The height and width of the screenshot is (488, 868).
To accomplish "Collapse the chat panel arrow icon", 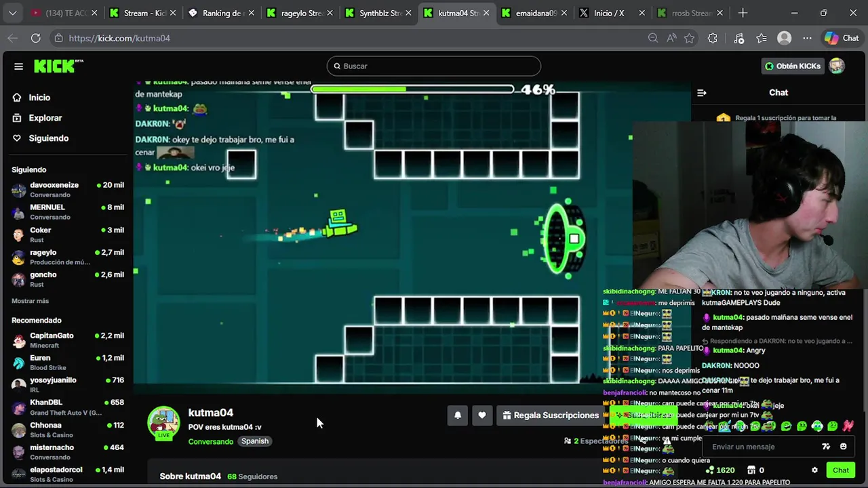I will [702, 93].
